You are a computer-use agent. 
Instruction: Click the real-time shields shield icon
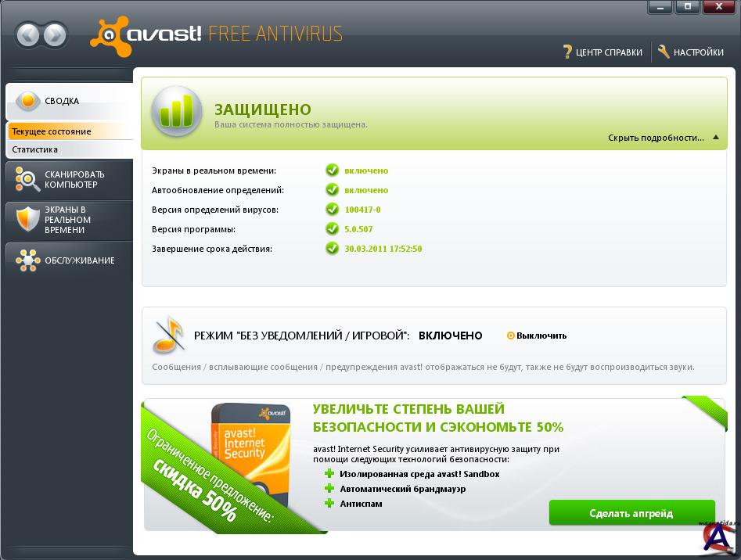click(x=27, y=219)
